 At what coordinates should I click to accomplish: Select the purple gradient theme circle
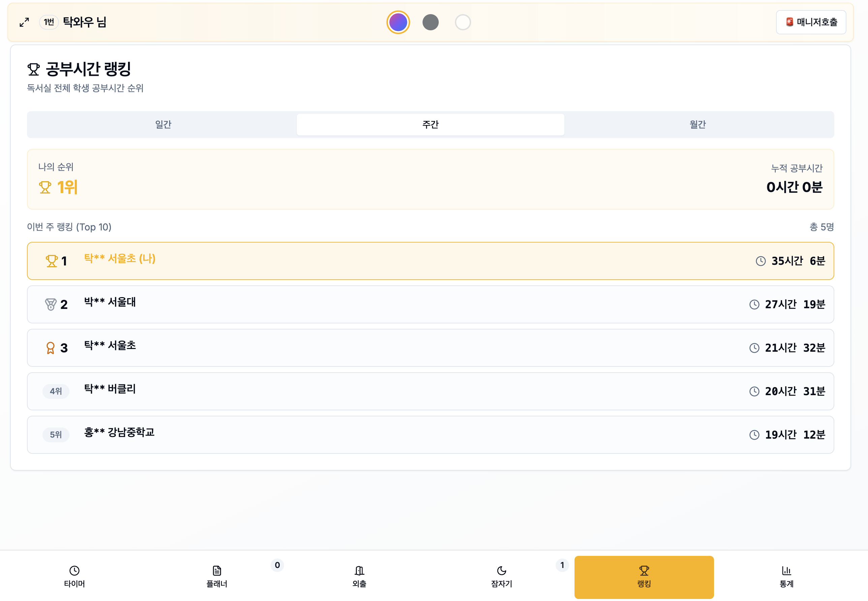[398, 22]
